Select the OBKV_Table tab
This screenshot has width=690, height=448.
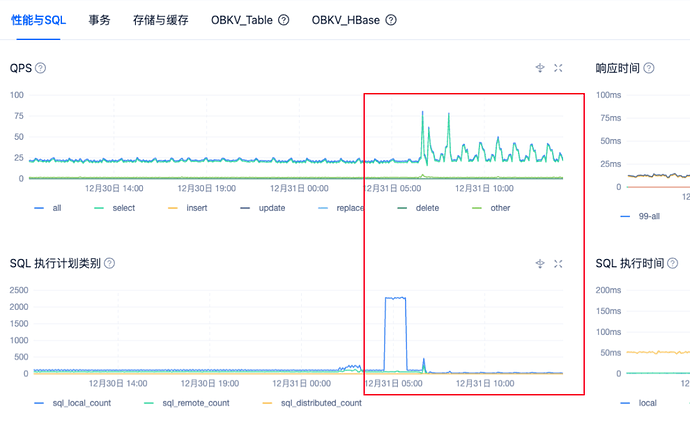(242, 19)
